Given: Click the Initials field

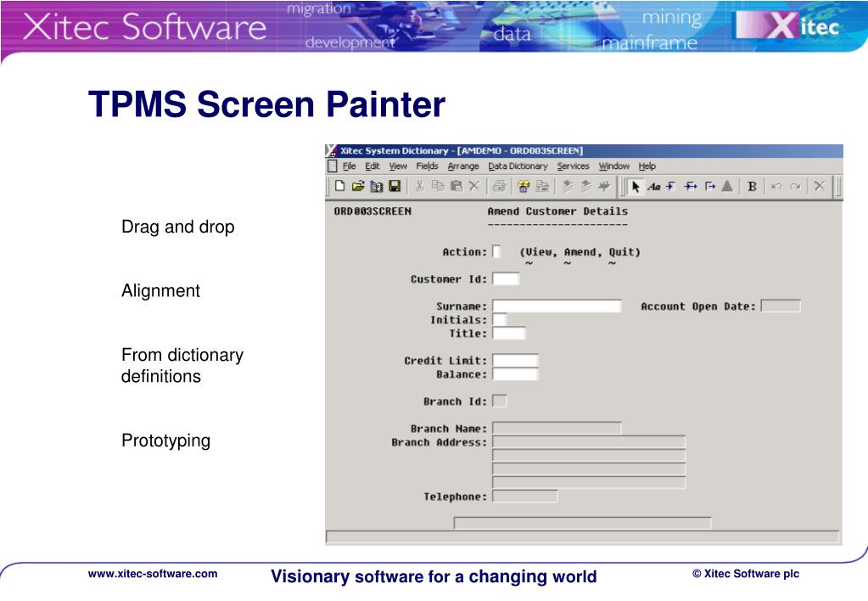Looking at the screenshot, I should [499, 320].
